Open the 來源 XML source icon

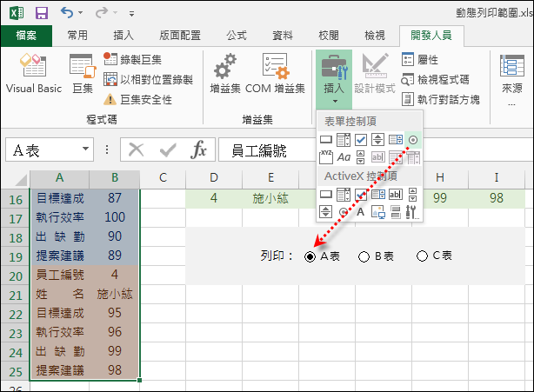click(511, 66)
